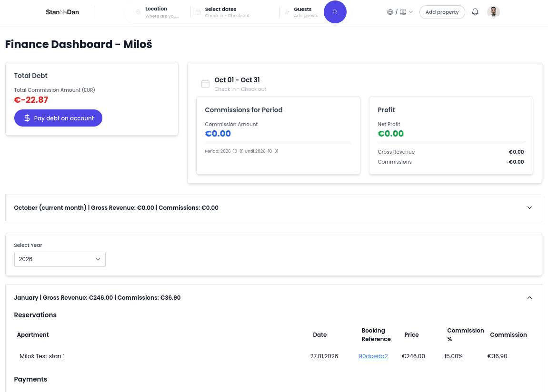Image resolution: width=548 pixels, height=392 pixels.
Task: Click the location pin icon
Action: pyautogui.click(x=138, y=12)
